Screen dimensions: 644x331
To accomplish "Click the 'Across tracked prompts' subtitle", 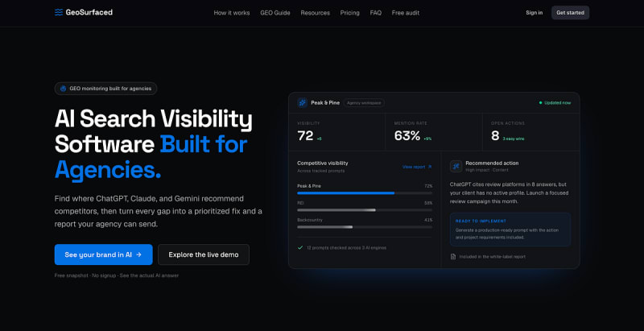I will pos(320,171).
